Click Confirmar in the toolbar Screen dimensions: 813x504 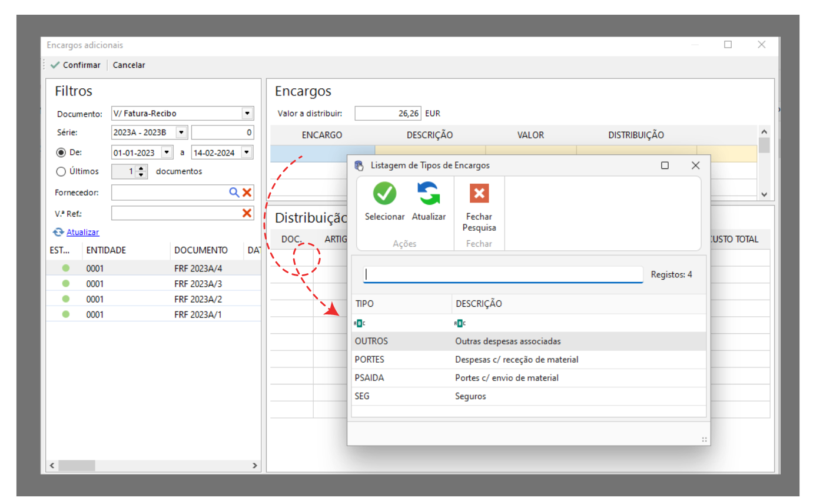point(76,65)
